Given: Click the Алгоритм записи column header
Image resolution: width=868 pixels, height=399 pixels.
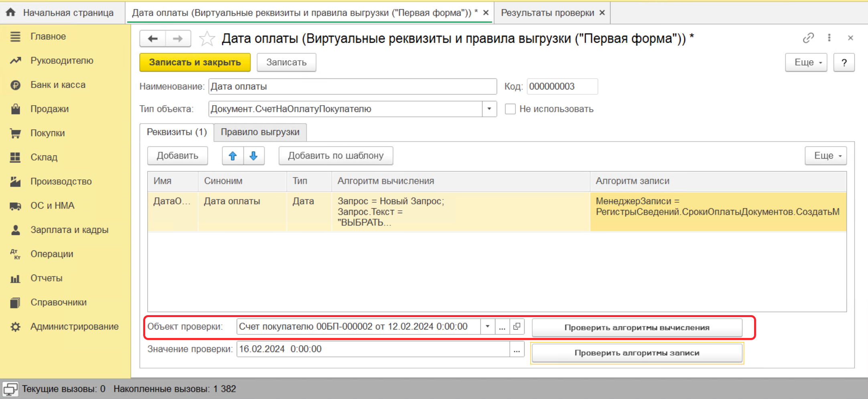Looking at the screenshot, I should [718, 181].
